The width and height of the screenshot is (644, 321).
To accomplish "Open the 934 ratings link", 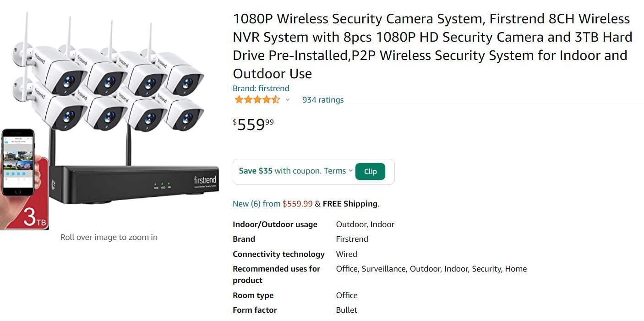I will click(322, 100).
